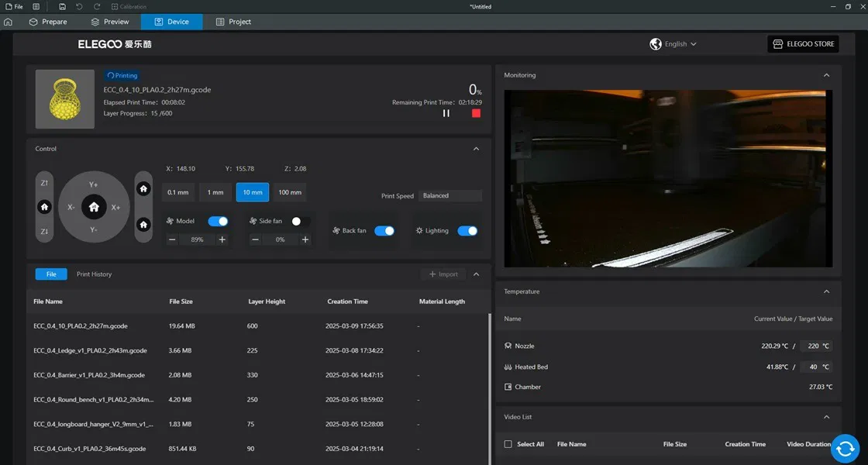Collapse the Monitoring panel

coord(826,75)
